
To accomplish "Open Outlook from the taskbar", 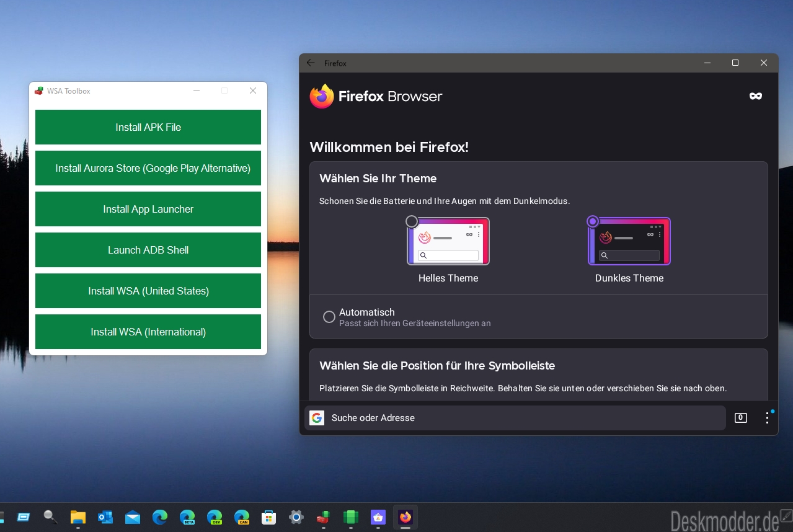I will [x=105, y=517].
